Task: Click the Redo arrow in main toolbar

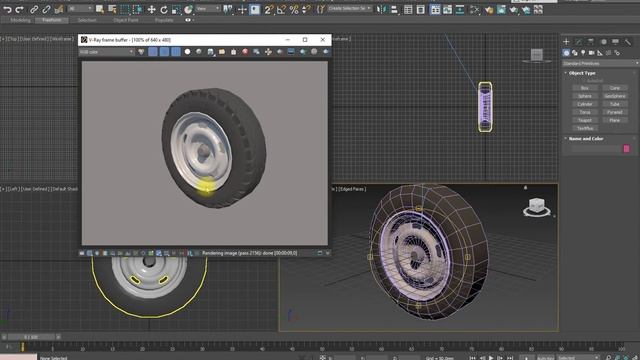Action: (x=19, y=9)
